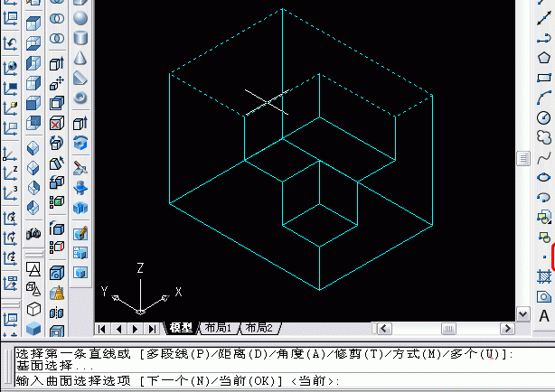
Task: Select the Offset Faces tool
Action: tap(57, 103)
